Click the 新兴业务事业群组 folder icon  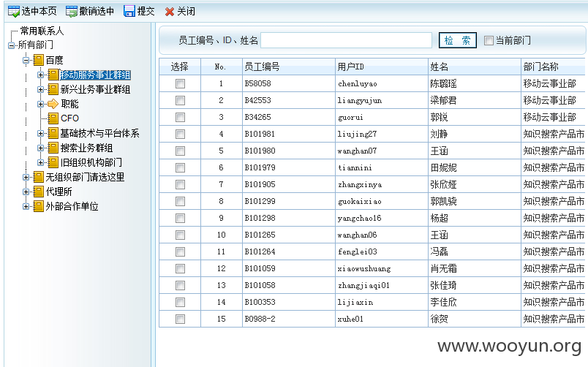[x=53, y=89]
